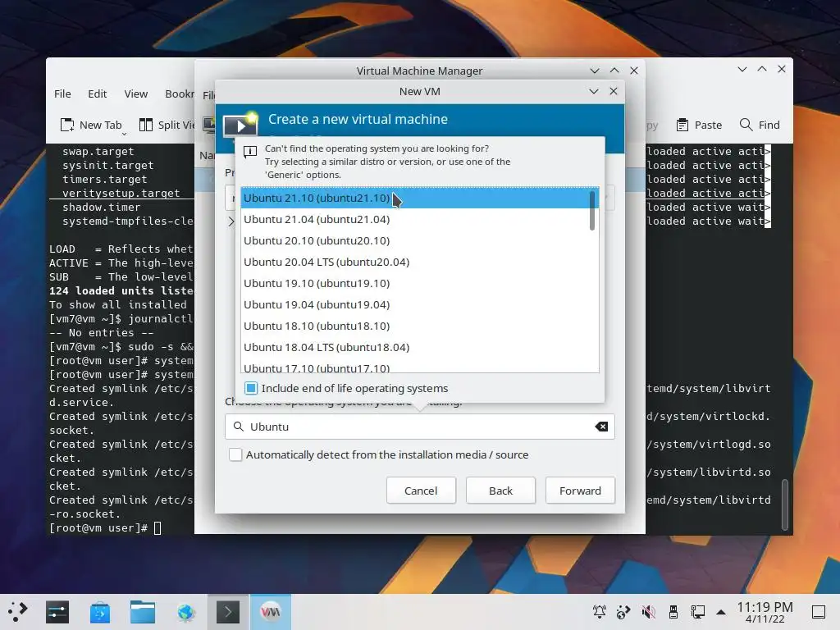
Task: Open the Edit menu in the terminal window
Action: [97, 94]
